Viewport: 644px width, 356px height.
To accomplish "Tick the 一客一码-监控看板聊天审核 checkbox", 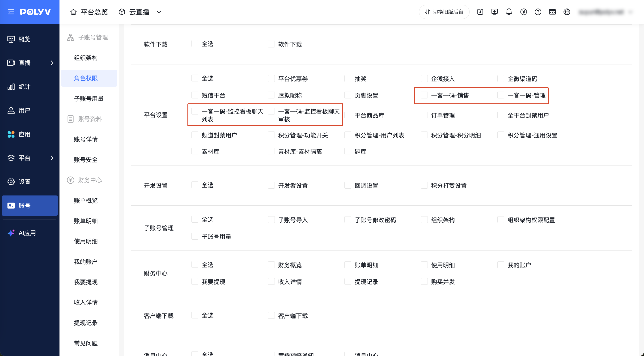I will click(271, 111).
